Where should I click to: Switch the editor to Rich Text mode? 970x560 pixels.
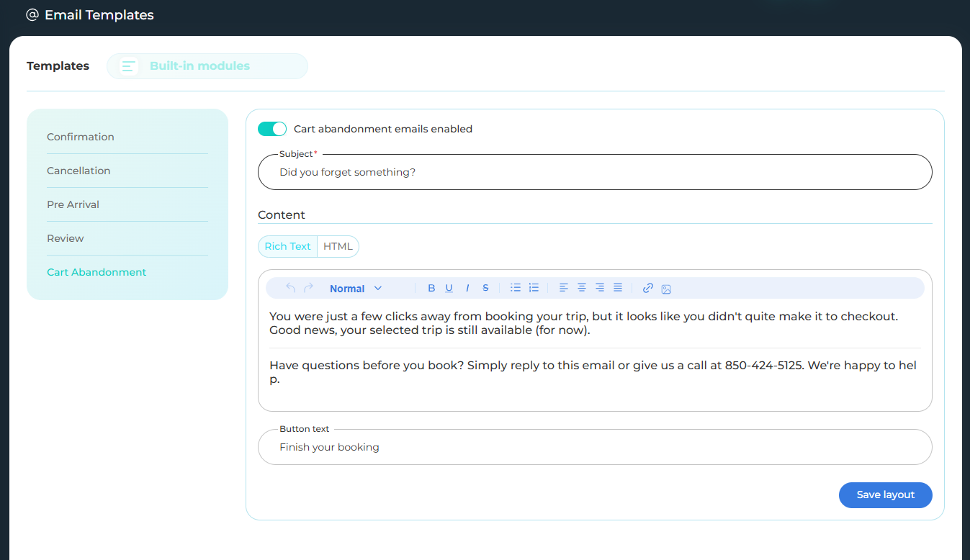[288, 246]
